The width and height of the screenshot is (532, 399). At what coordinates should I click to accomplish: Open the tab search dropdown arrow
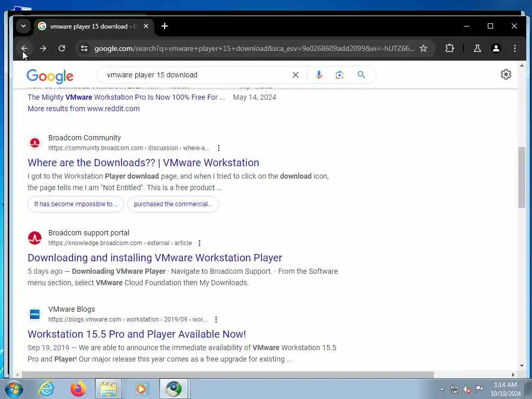[x=23, y=26]
